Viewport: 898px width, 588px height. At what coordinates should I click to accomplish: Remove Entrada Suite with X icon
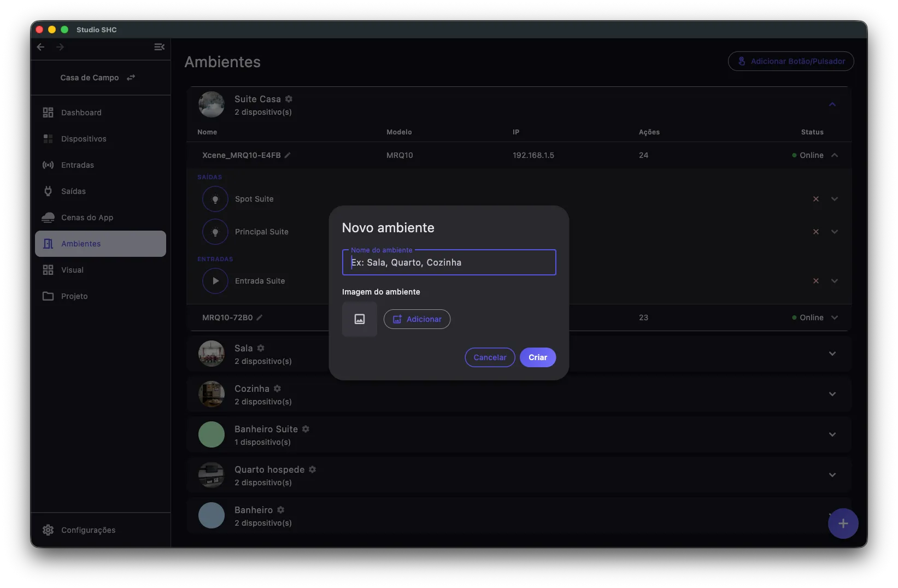pos(816,281)
